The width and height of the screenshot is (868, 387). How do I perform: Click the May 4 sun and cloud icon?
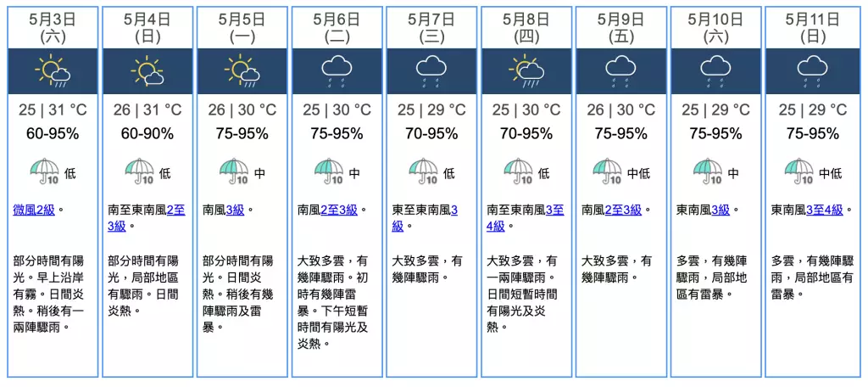tap(147, 71)
